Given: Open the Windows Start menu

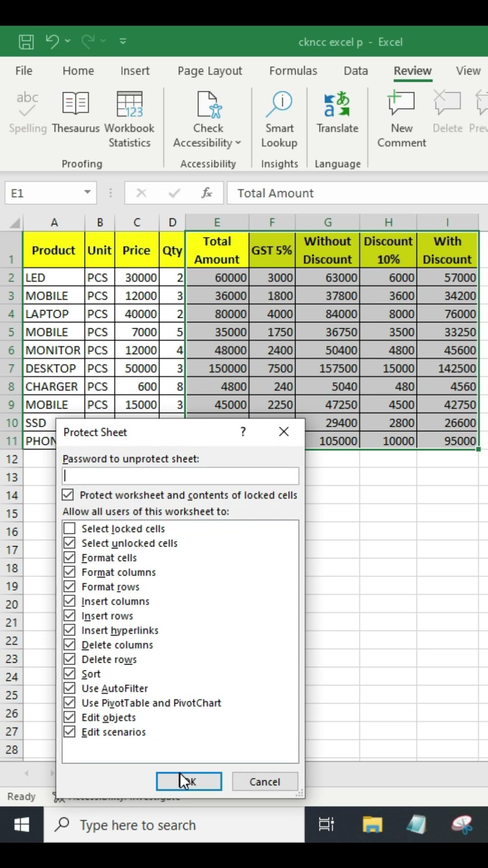Looking at the screenshot, I should [22, 825].
